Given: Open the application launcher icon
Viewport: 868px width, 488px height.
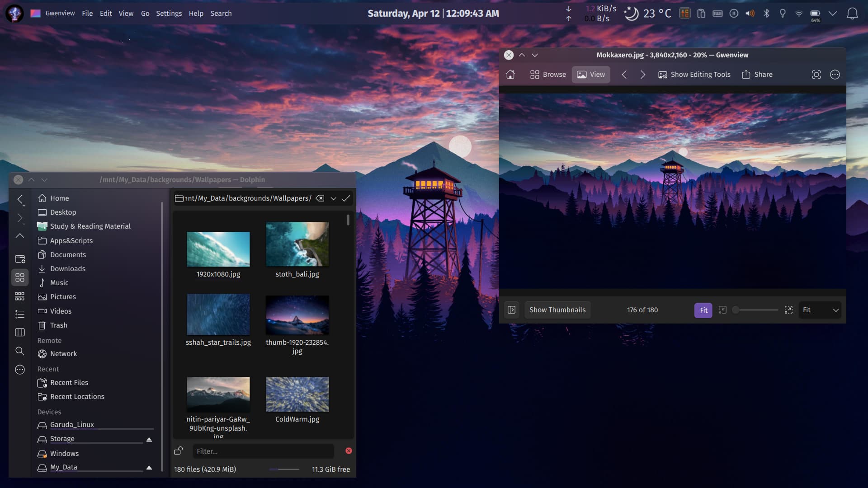Looking at the screenshot, I should coord(14,14).
